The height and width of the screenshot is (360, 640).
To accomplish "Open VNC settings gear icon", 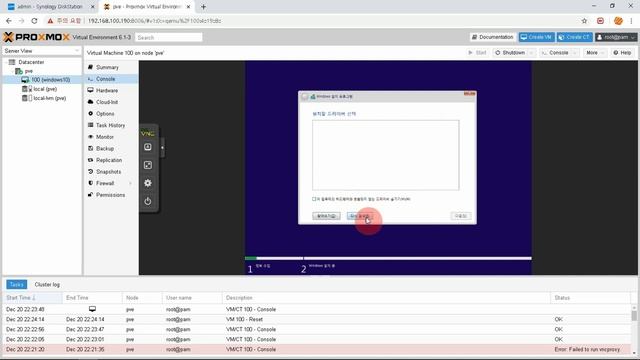I will coord(148,183).
